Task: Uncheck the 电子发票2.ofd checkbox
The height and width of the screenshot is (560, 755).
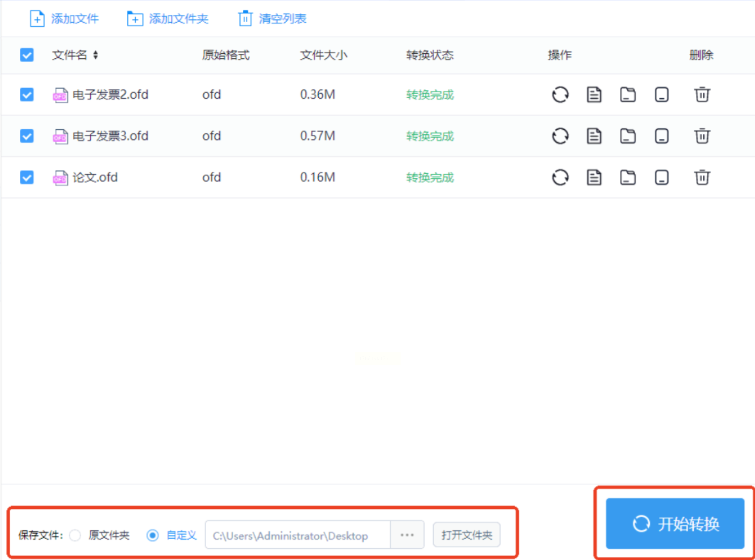Action: click(x=27, y=94)
